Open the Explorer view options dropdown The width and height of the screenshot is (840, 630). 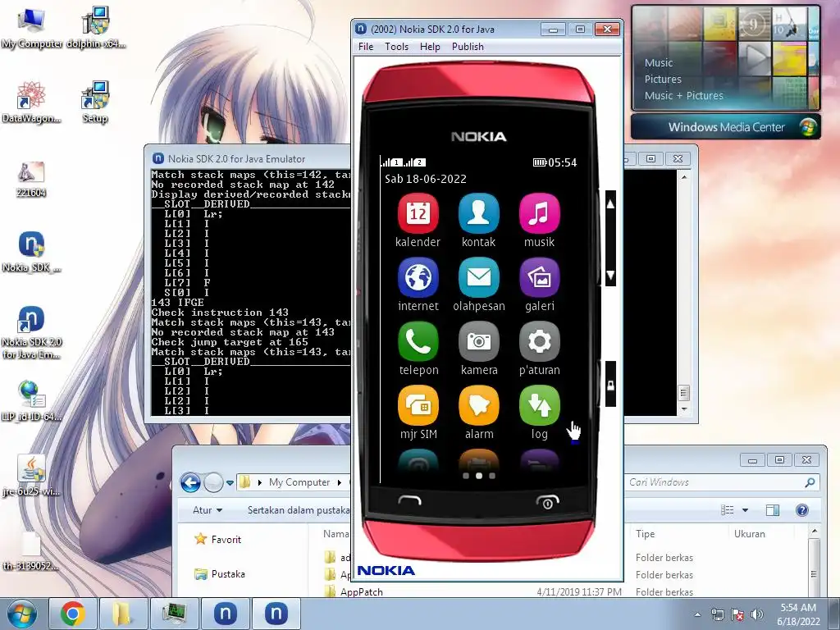coord(745,510)
